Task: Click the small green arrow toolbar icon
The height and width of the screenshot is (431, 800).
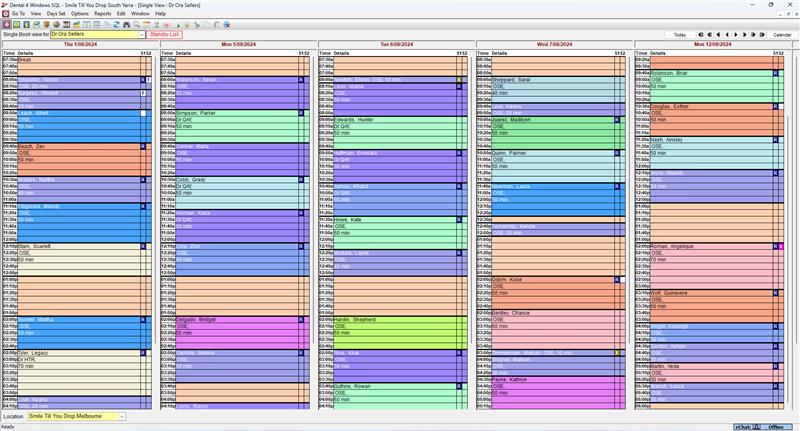Action: point(178,25)
